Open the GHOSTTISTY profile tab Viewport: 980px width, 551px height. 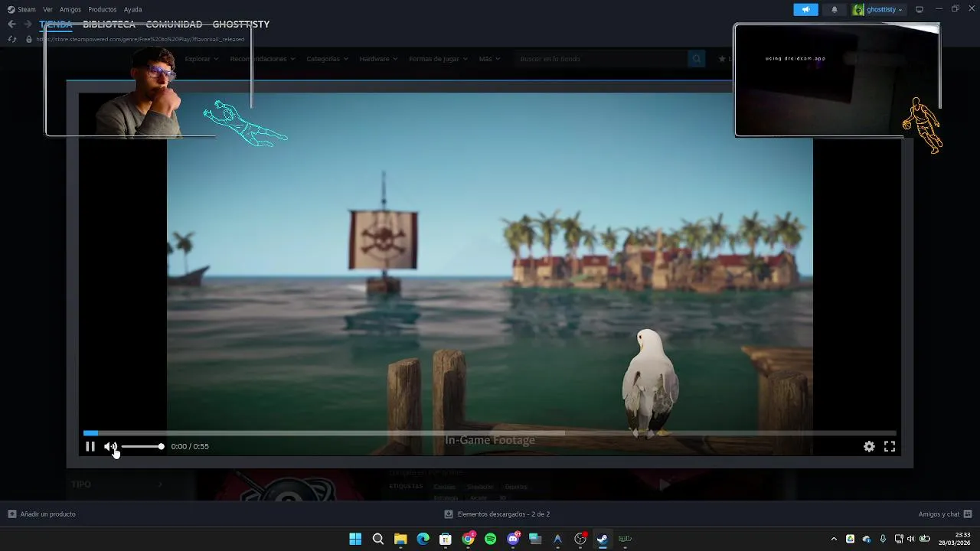[x=241, y=24]
